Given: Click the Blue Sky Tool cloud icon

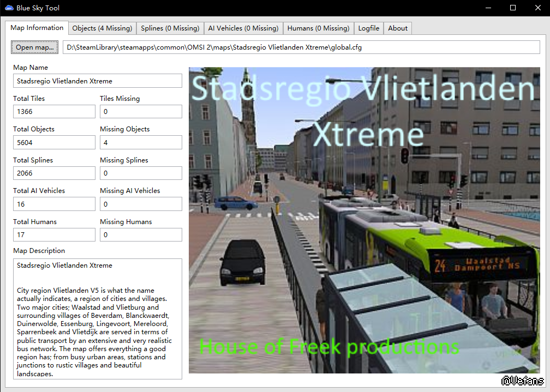Looking at the screenshot, I should click(9, 8).
